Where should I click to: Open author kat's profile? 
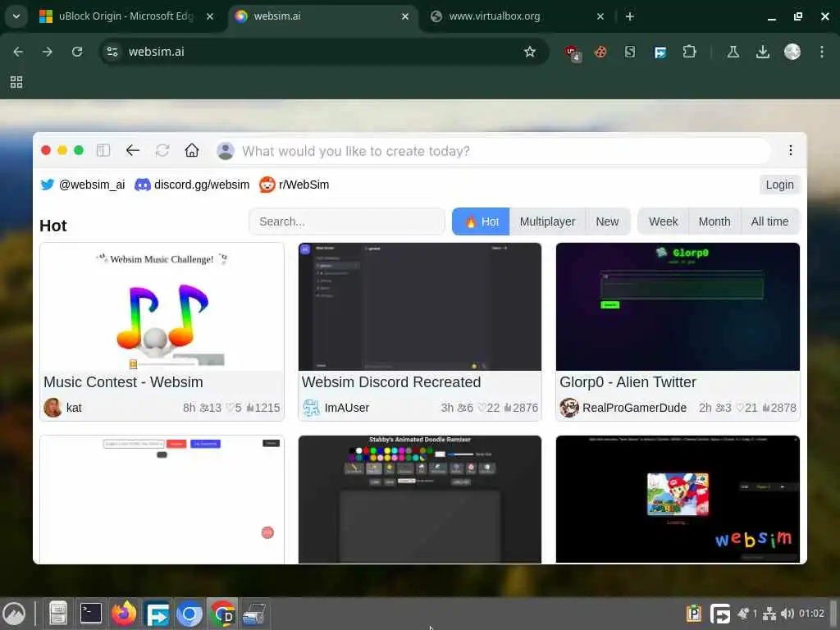click(62, 408)
